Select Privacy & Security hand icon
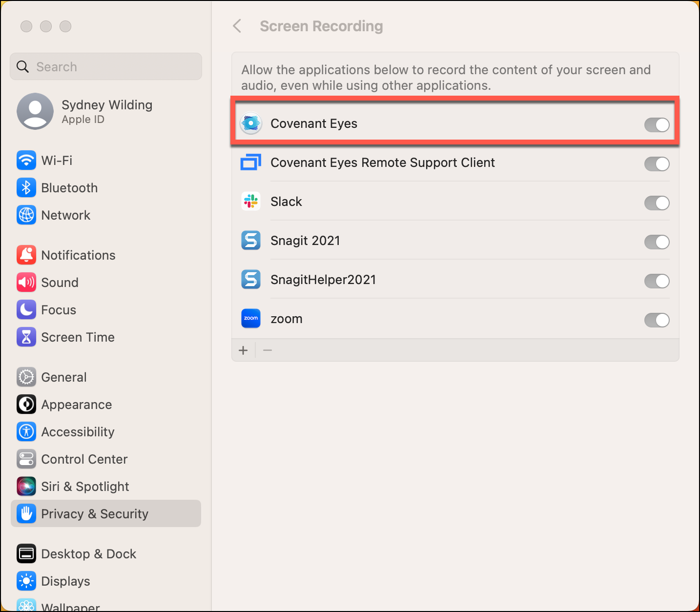 (26, 513)
